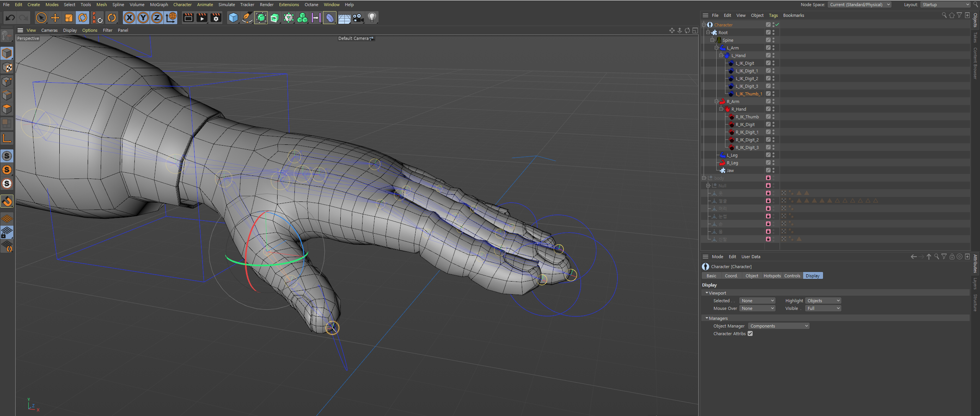980x416 pixels.
Task: Toggle the Y-axis lock
Action: coord(143,18)
